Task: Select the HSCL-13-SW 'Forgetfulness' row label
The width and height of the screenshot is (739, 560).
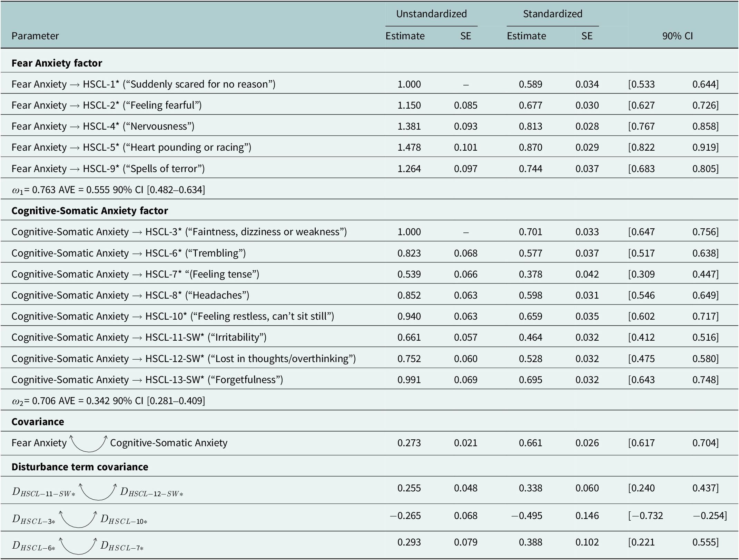Action: pyautogui.click(x=147, y=380)
